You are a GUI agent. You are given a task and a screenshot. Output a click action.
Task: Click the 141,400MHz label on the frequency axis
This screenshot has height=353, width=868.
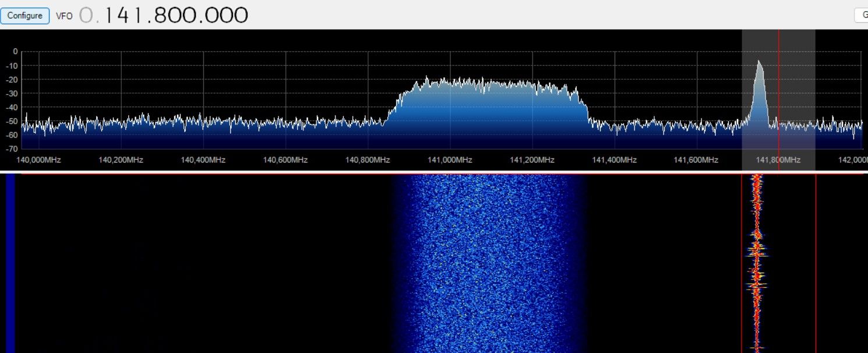pyautogui.click(x=614, y=160)
